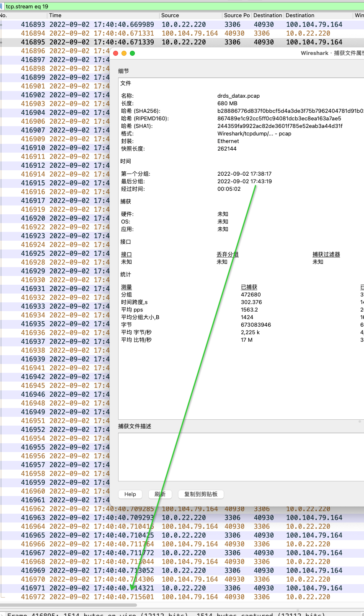Click the average bytes/s value 2,225 k
The width and height of the screenshot is (364, 616).
pyautogui.click(x=250, y=333)
